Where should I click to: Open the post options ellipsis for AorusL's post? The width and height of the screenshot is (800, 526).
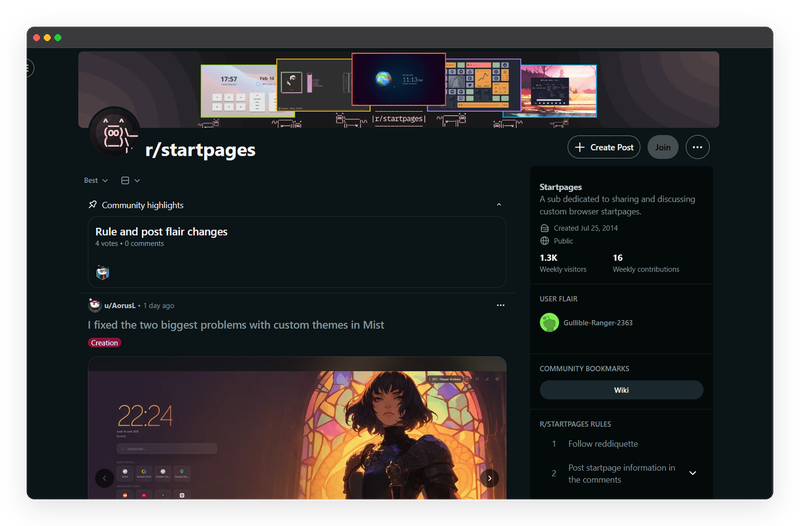coord(501,305)
